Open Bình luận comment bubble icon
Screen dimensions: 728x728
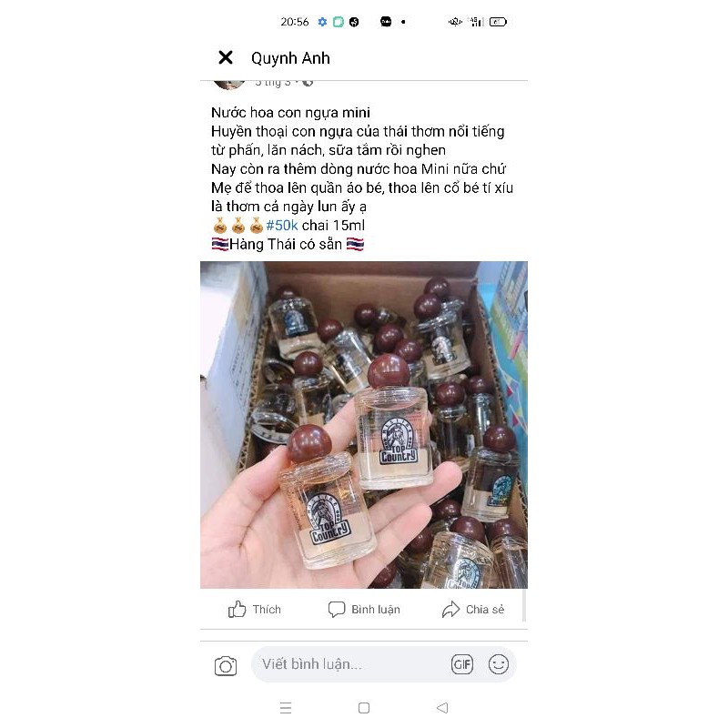pos(337,609)
